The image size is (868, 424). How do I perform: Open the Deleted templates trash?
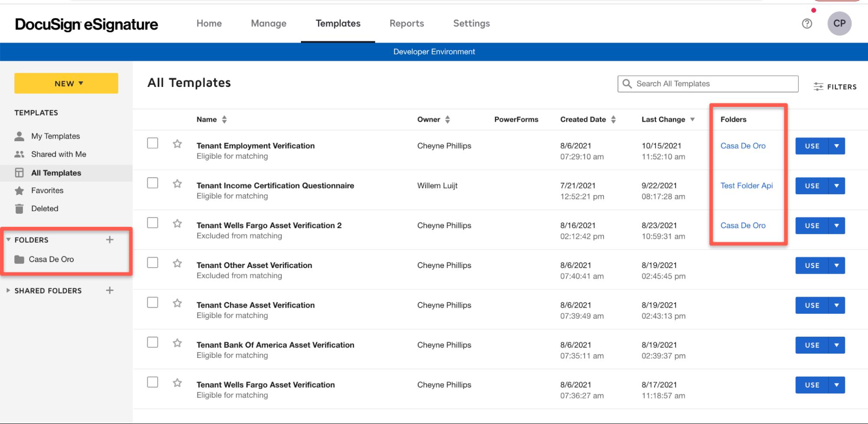coord(44,209)
